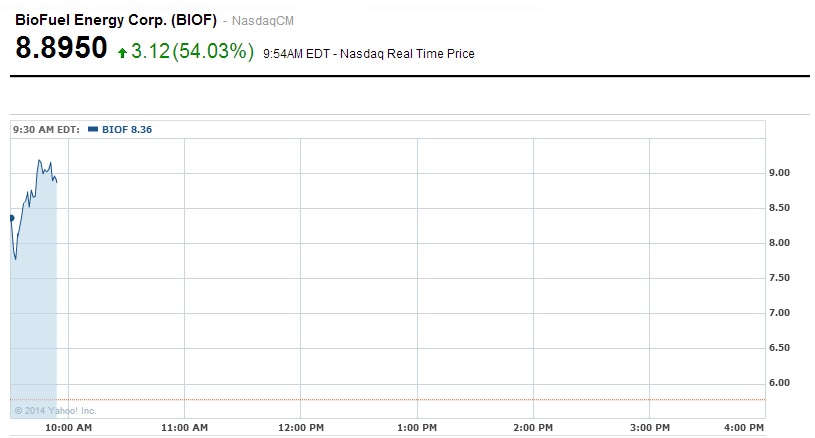Click the green up arrow beside the price
Screen dimensions: 815x438
click(x=122, y=50)
